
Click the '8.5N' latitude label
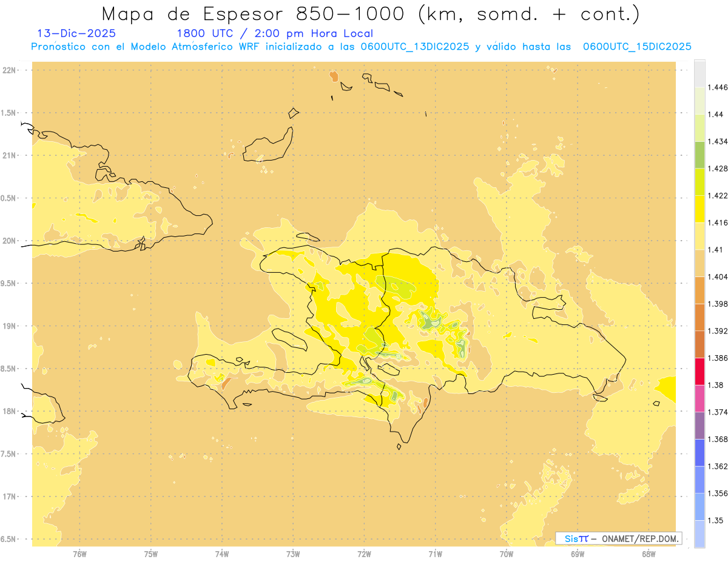[9, 369]
